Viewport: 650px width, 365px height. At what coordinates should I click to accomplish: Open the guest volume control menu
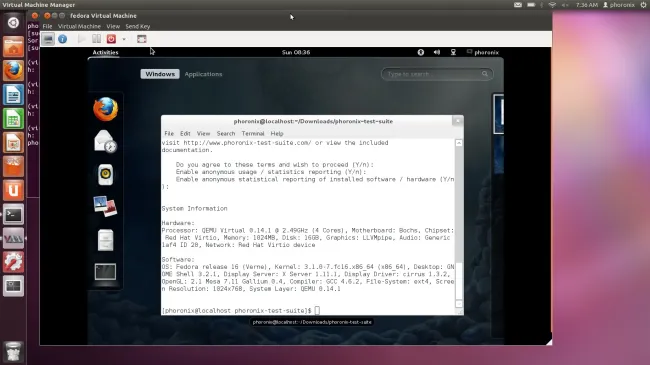[x=437, y=52]
